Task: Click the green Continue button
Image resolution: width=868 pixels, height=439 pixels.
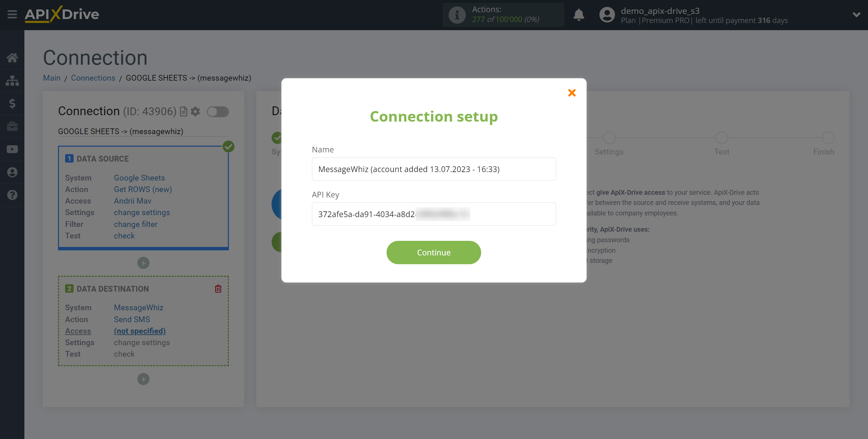Action: click(434, 252)
